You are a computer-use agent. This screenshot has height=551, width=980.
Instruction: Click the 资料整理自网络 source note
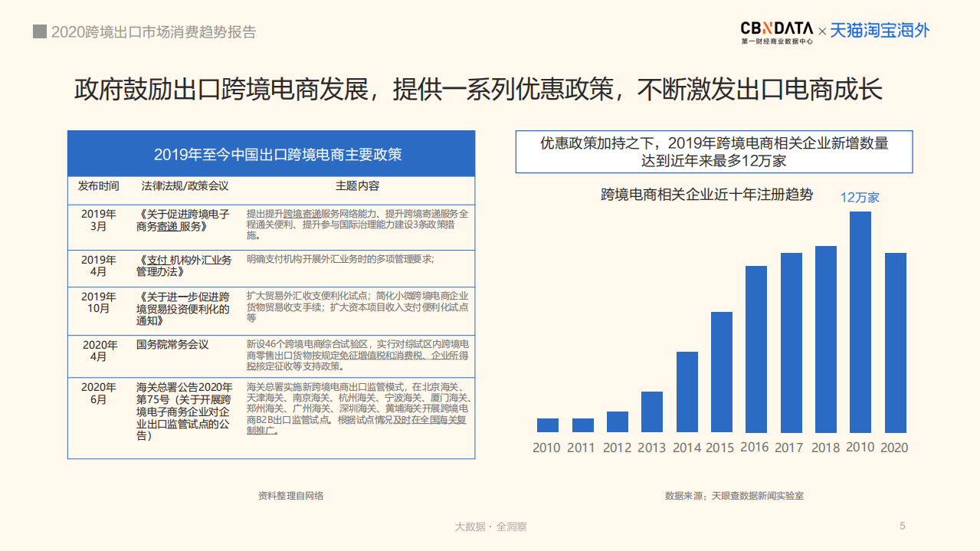pyautogui.click(x=289, y=496)
